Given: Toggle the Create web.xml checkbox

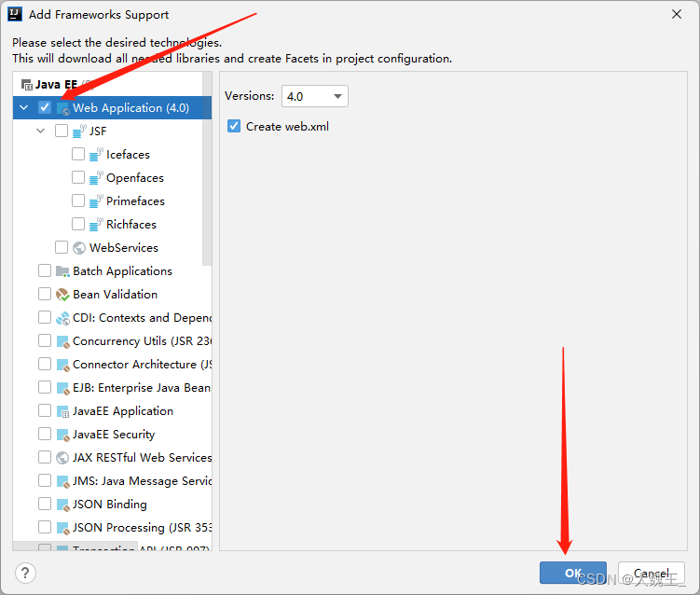Looking at the screenshot, I should 234,126.
